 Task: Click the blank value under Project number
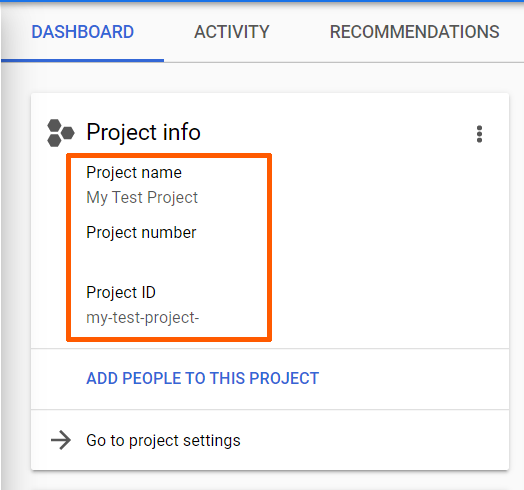pyautogui.click(x=142, y=257)
